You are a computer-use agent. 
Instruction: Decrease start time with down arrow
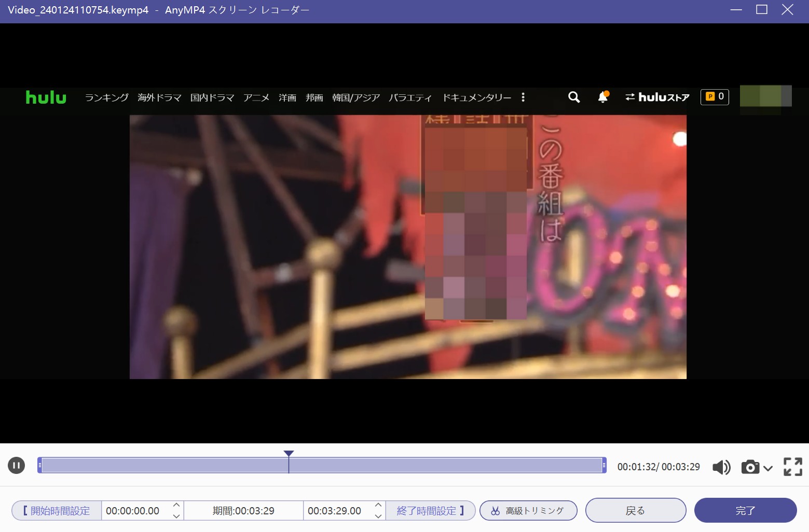point(176,516)
